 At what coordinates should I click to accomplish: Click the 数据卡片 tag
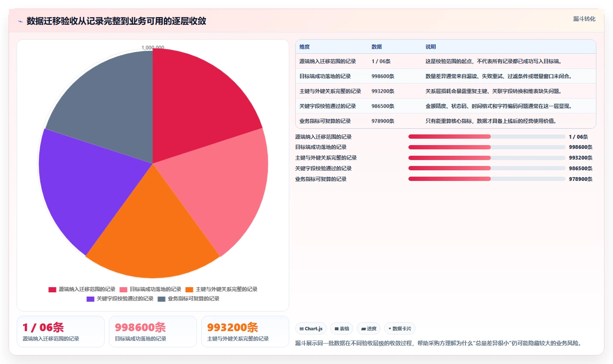click(399, 329)
